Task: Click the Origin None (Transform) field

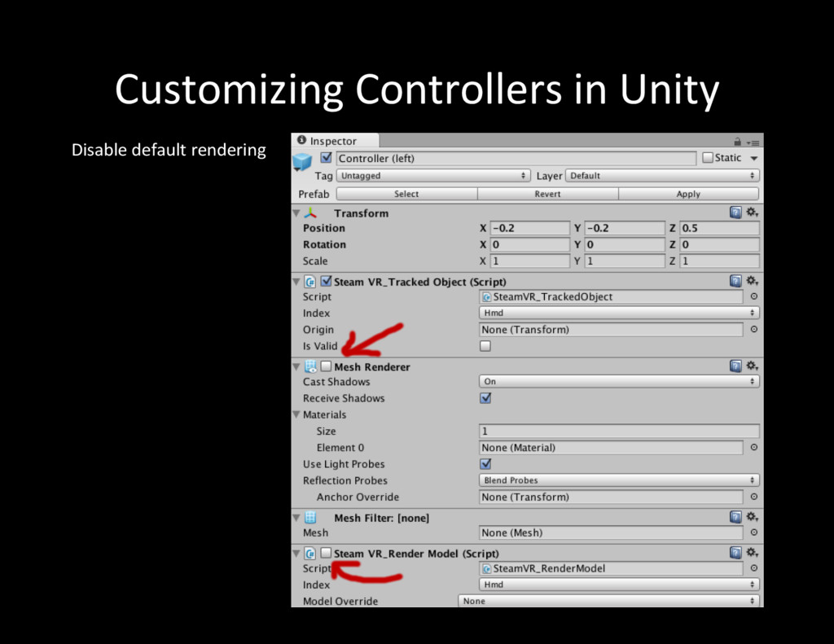Action: (611, 330)
